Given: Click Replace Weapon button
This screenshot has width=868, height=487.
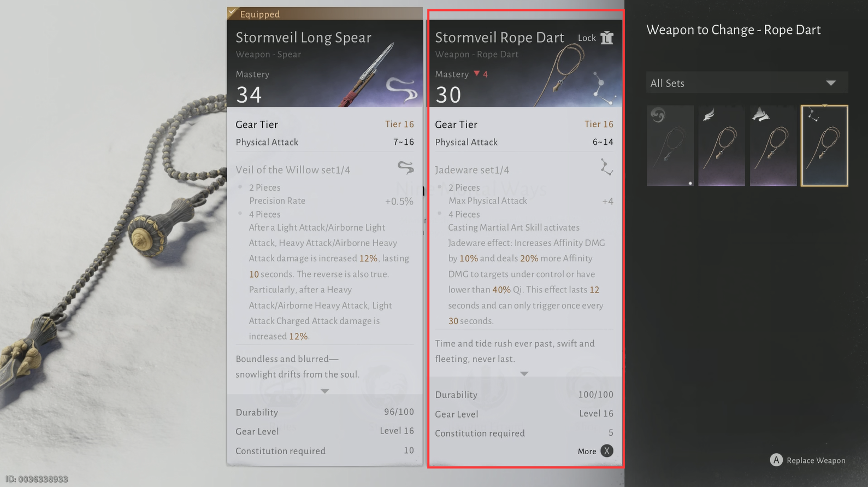Looking at the screenshot, I should coord(816,460).
